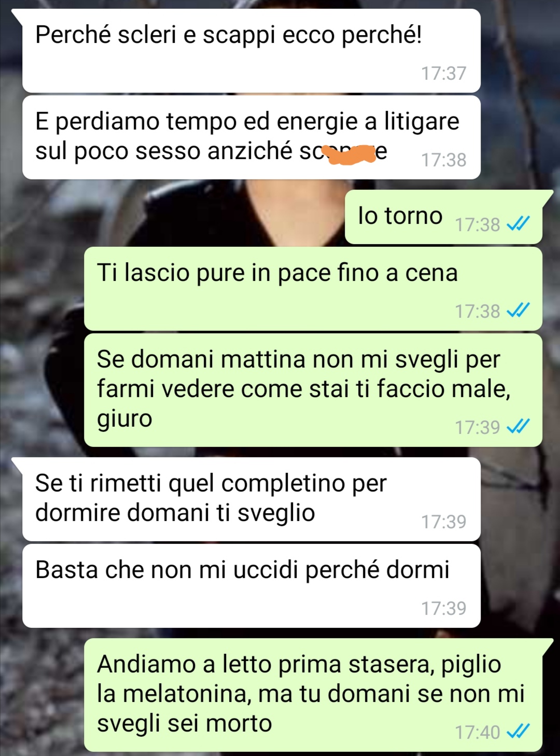The height and width of the screenshot is (756, 560).
Task: Click the 17:40 timestamp on last message
Action: (478, 732)
